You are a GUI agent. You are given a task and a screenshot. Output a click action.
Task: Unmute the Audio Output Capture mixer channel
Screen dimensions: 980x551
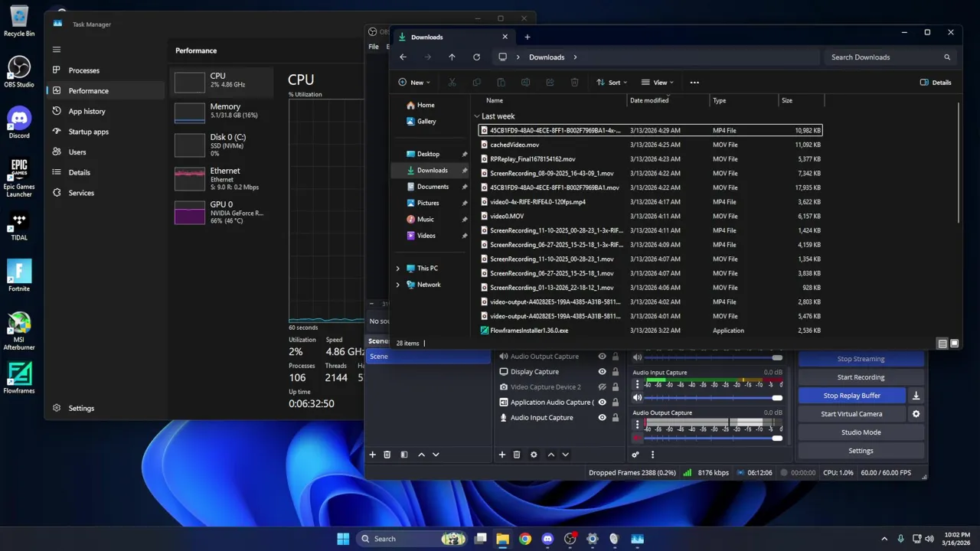[x=637, y=439]
